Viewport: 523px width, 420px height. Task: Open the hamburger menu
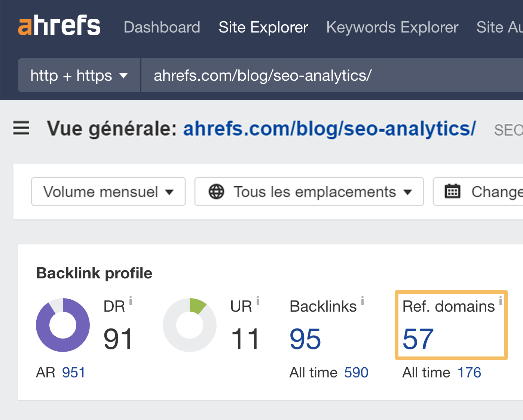(x=21, y=128)
